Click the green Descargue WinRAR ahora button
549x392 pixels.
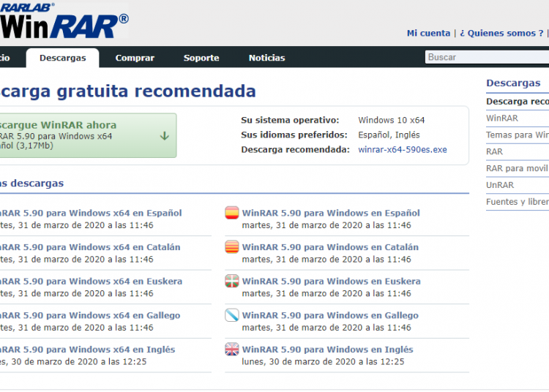pyautogui.click(x=88, y=135)
